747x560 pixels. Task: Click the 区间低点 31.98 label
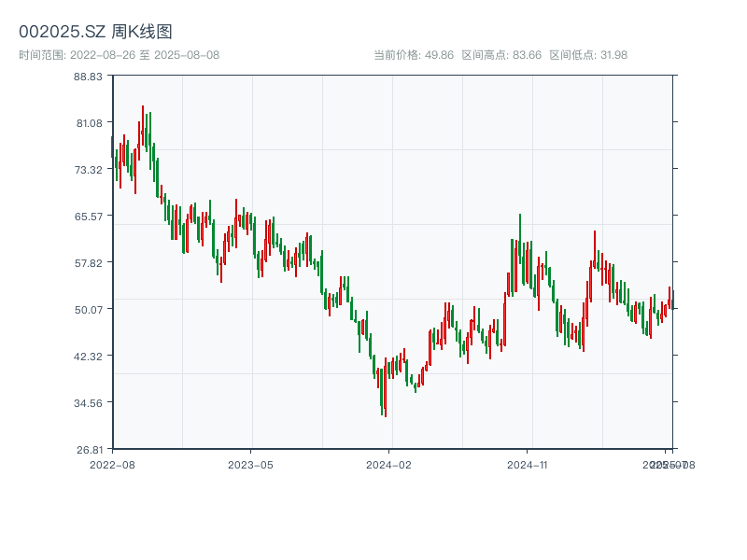pyautogui.click(x=588, y=55)
